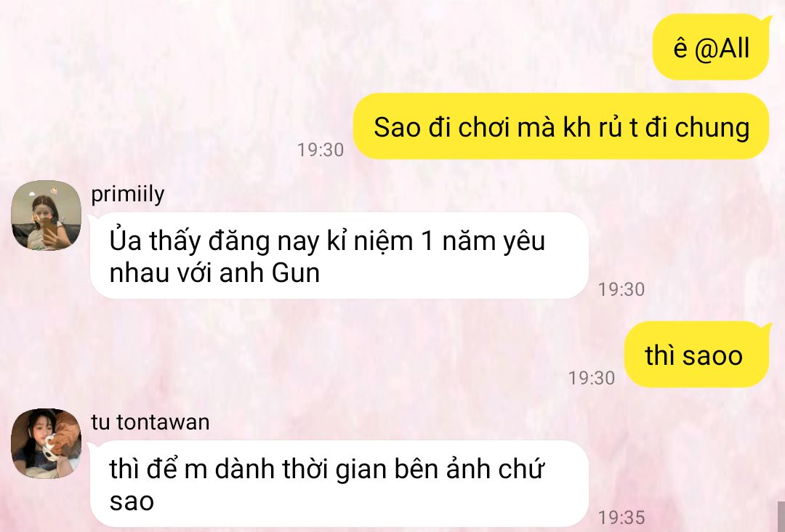
Task: Click the 19:30 timestamp beside 'thì saoo'
Action: pos(591,378)
